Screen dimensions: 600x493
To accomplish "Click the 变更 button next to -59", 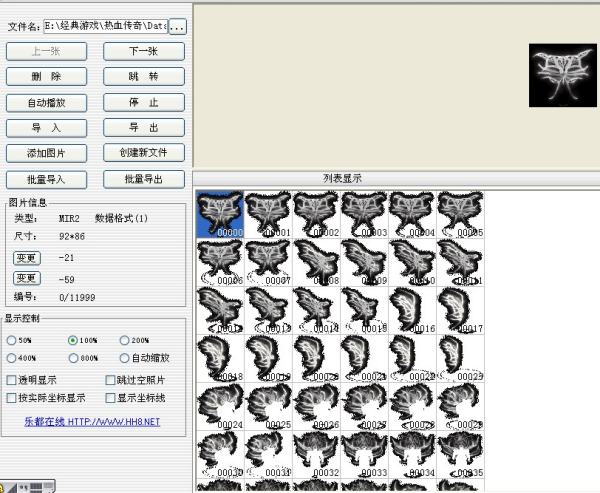I will pos(27,278).
